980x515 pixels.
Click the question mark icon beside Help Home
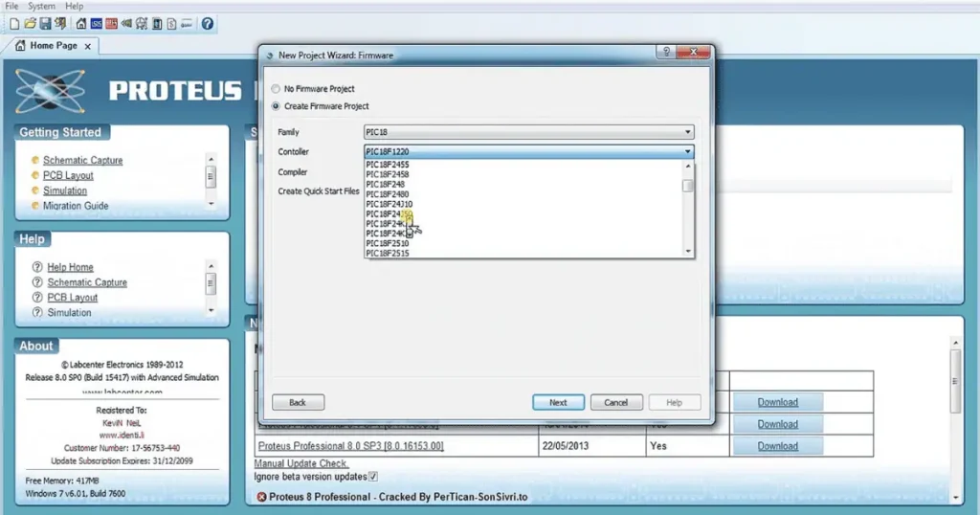pos(37,267)
